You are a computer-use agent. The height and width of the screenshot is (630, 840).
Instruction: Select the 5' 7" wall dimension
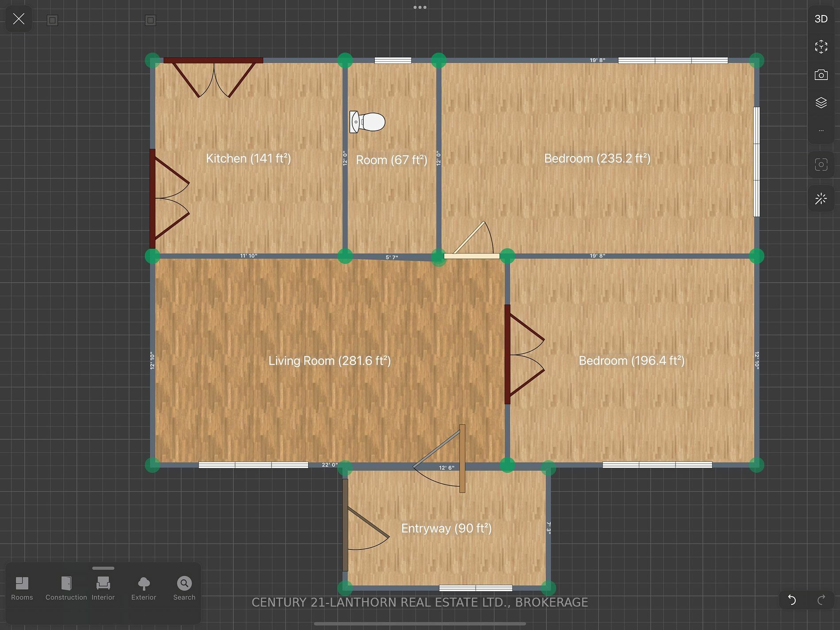point(392,257)
